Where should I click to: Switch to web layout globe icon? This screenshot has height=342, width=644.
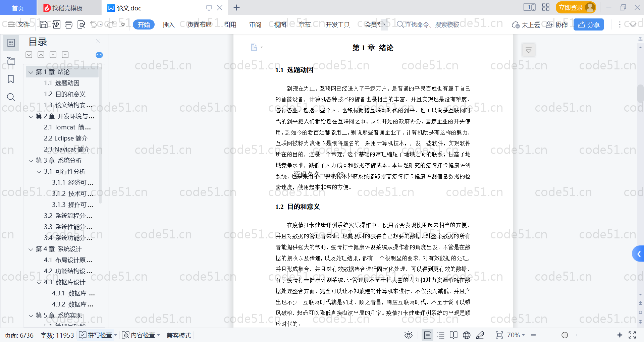coord(467,335)
